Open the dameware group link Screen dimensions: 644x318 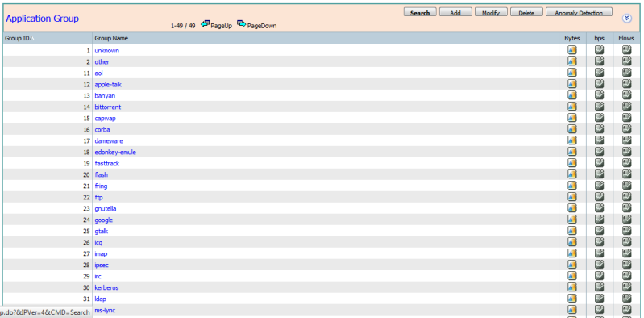click(109, 141)
